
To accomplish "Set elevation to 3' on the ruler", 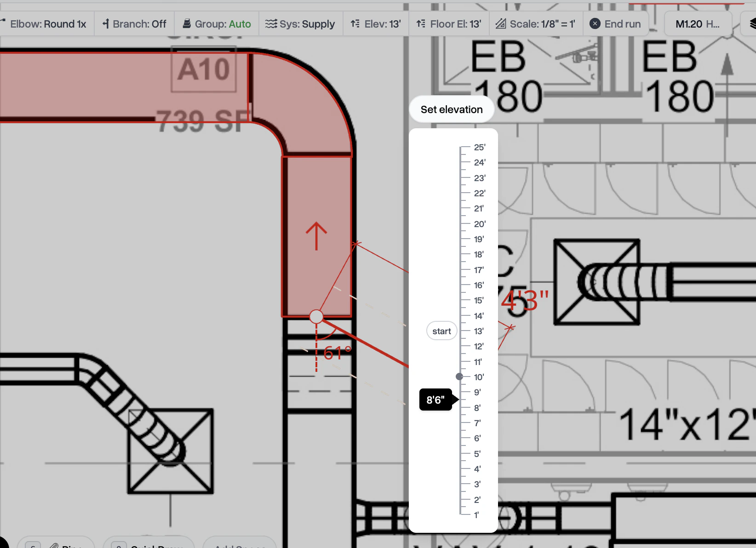I will [477, 484].
